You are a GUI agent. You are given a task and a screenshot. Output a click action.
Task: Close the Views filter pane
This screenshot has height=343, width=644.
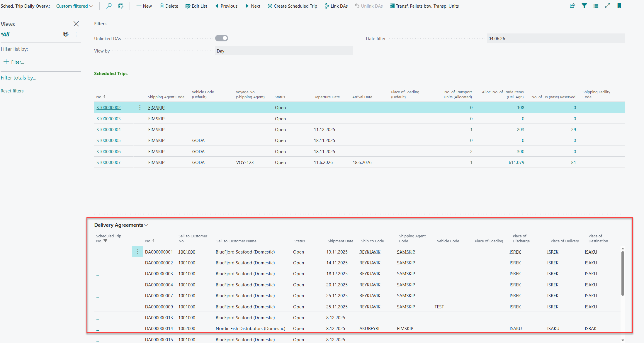pos(76,24)
